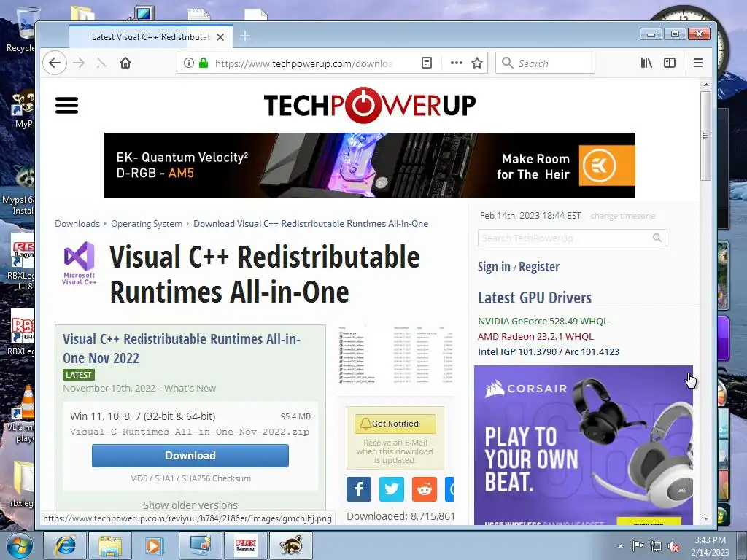Open the browser home page

click(125, 63)
